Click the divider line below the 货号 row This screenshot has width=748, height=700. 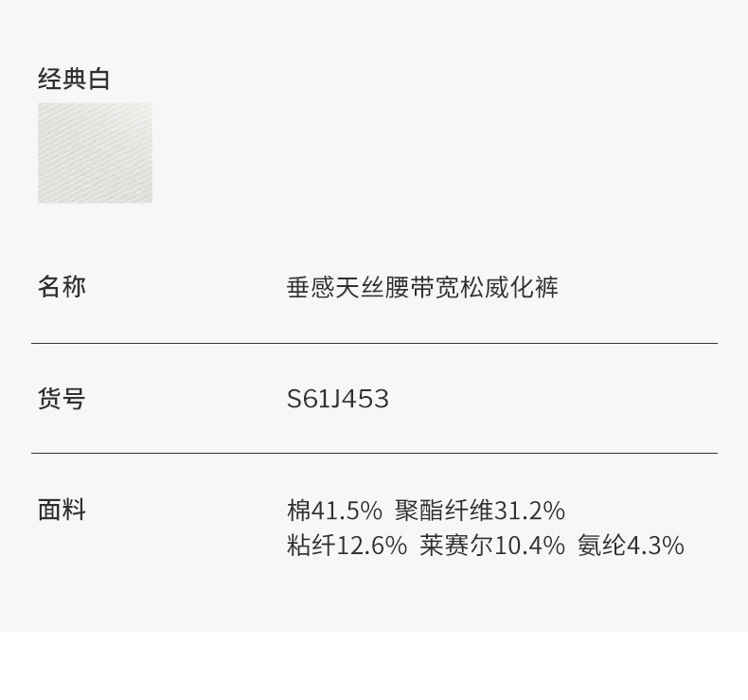point(374,453)
